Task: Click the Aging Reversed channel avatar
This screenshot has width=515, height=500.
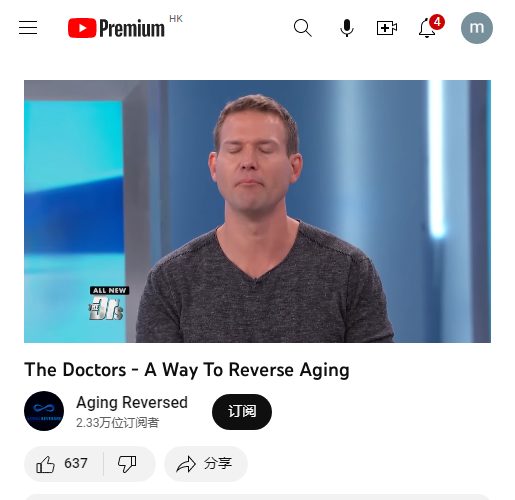Action: click(44, 411)
